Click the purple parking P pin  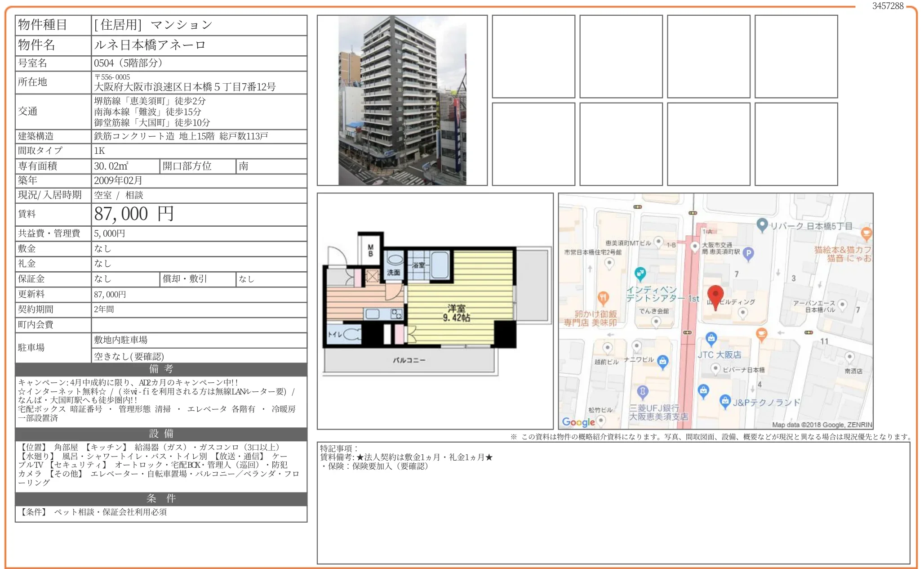coord(748,254)
